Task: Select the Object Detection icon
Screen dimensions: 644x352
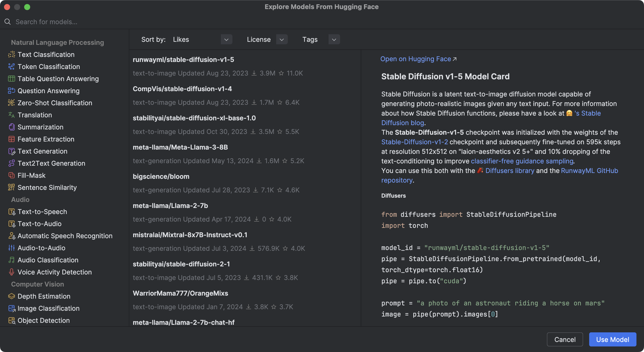Action: coord(12,320)
